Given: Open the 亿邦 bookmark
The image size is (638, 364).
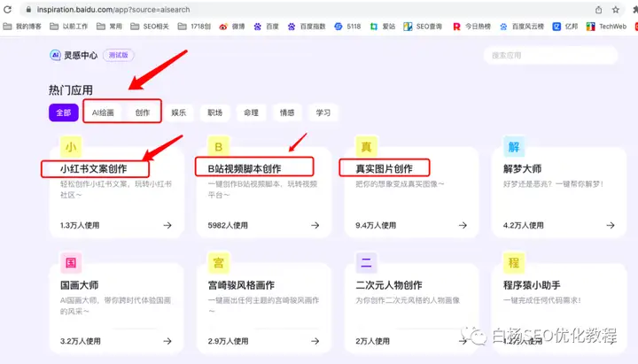Looking at the screenshot, I should coord(565,27).
